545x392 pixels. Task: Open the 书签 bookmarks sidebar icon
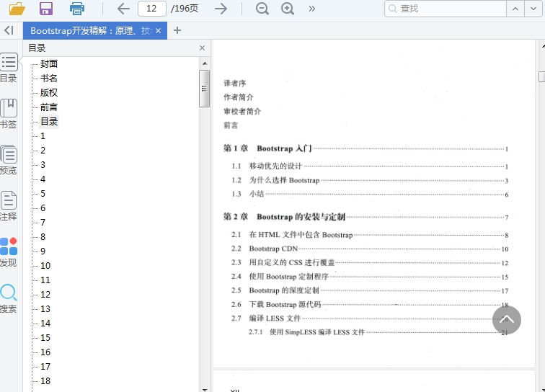(x=9, y=114)
